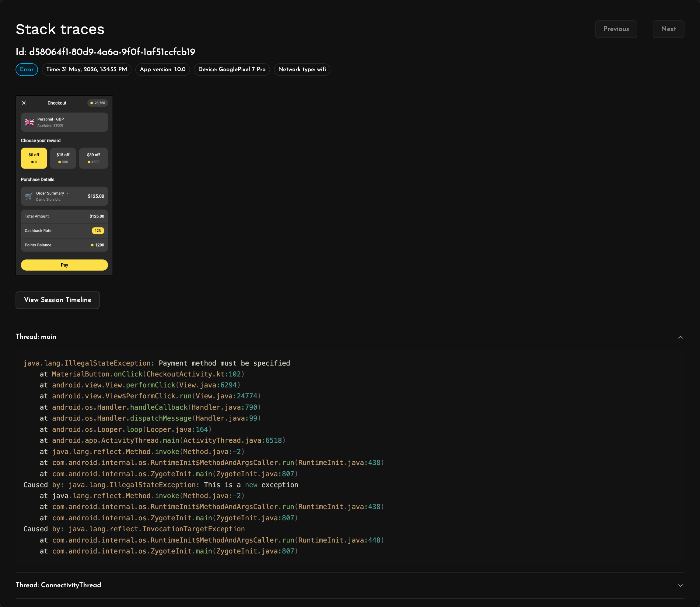Click the Stack traces heading

tap(60, 29)
